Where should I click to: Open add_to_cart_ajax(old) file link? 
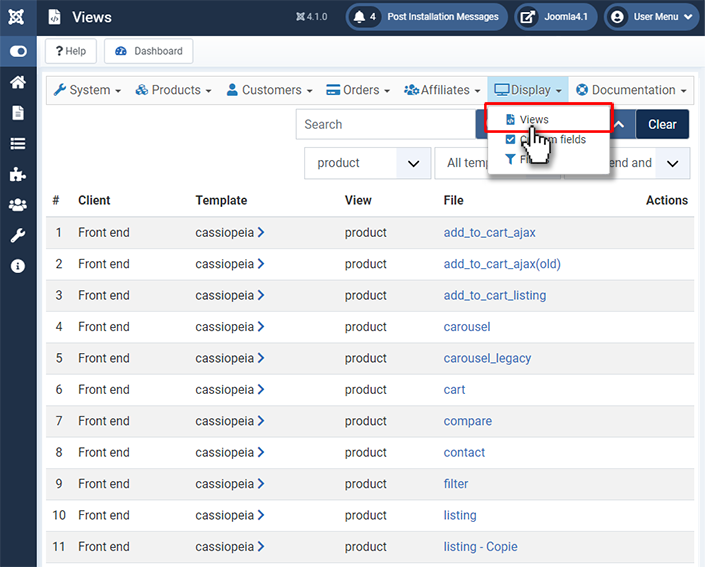pos(502,264)
